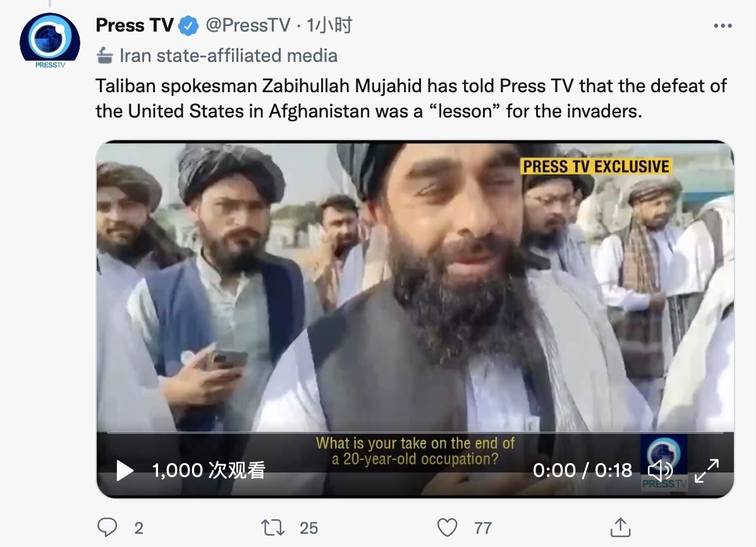Click the like count 77
This screenshot has width=756, height=547.
coord(483,528)
